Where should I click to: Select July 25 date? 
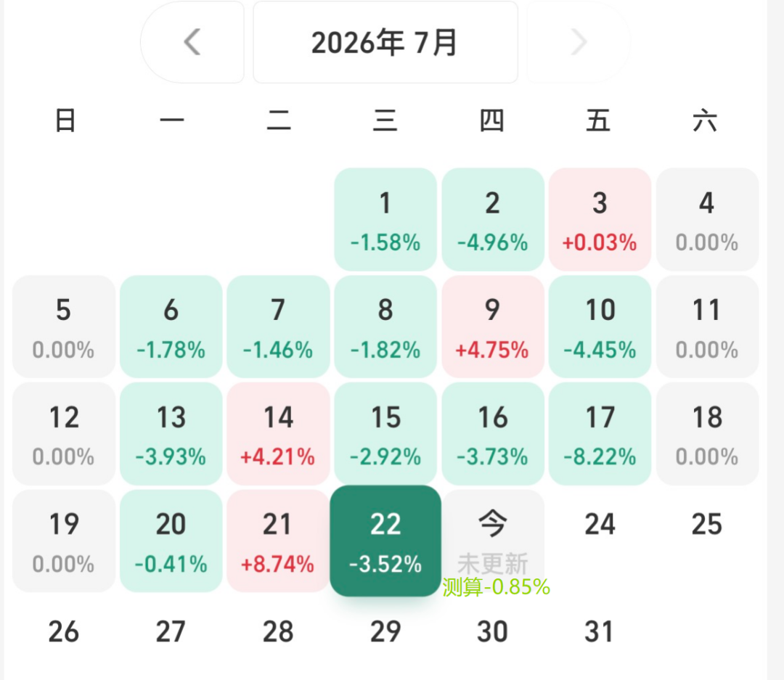tap(707, 525)
